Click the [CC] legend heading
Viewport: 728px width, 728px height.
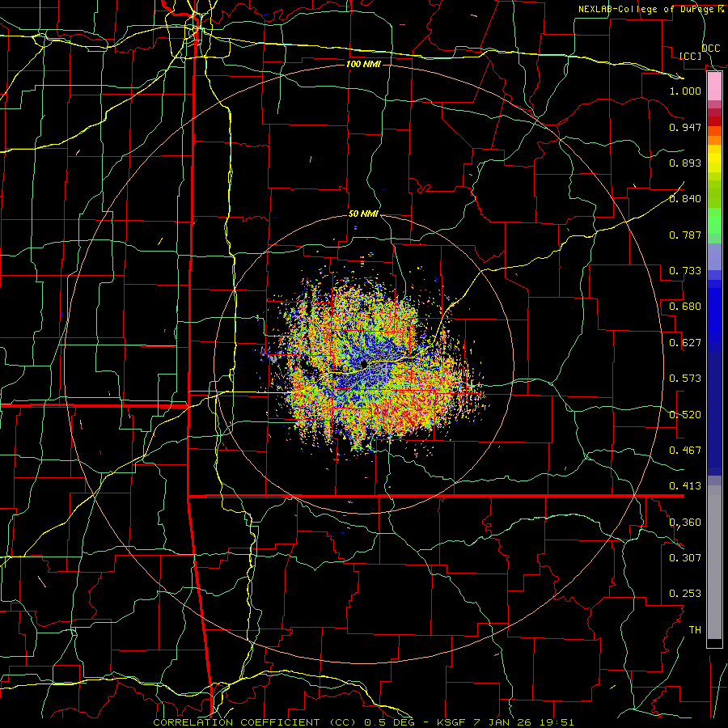click(x=690, y=56)
